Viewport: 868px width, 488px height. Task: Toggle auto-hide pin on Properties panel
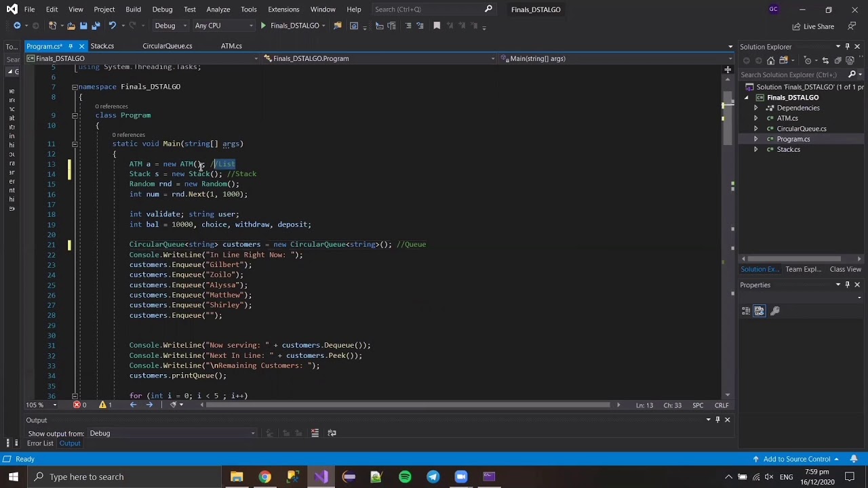[847, 285]
